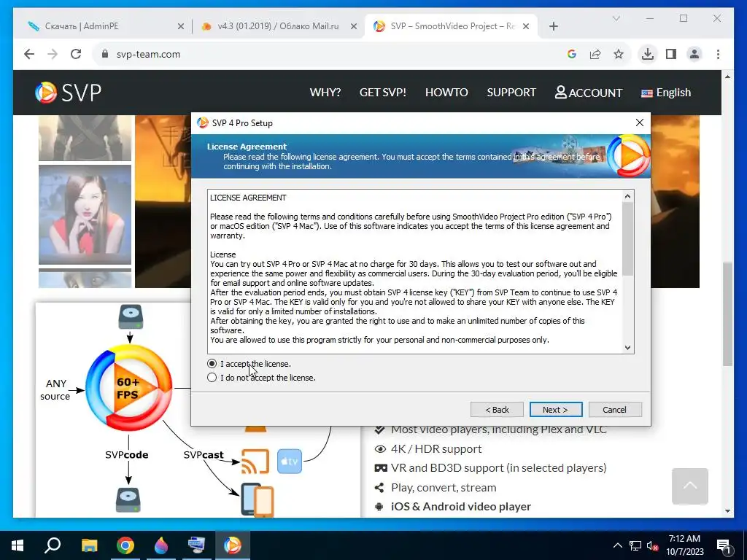Click the Apple TV icon

pos(290,461)
